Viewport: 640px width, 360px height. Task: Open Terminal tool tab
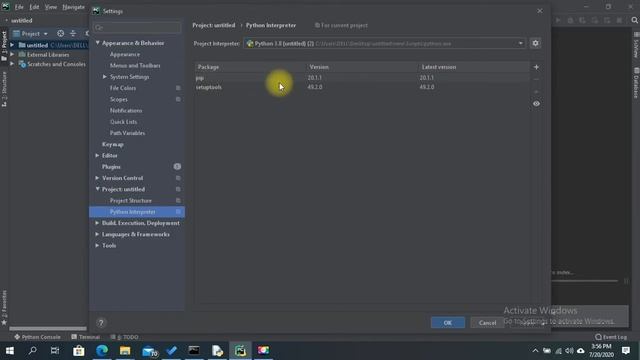pos(85,337)
